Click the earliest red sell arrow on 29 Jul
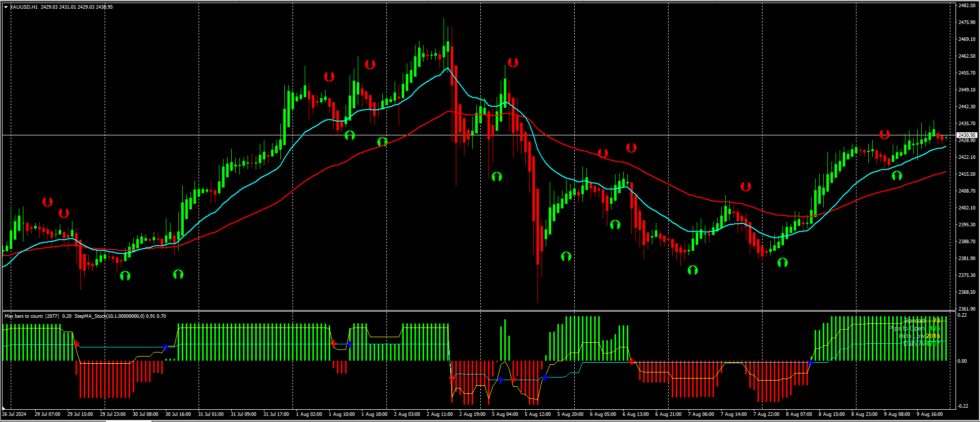Image resolution: width=980 pixels, height=422 pixels. click(47, 202)
